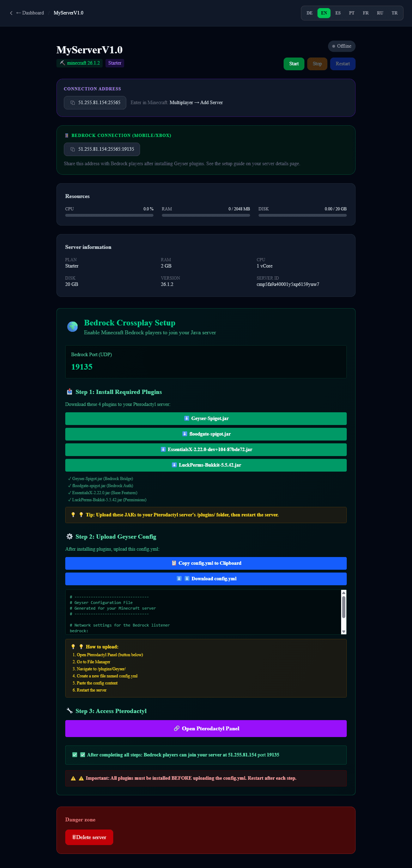This screenshot has height=868, width=412.
Task: Click the phone icon next to Bedrock Connection
Action: point(67,136)
